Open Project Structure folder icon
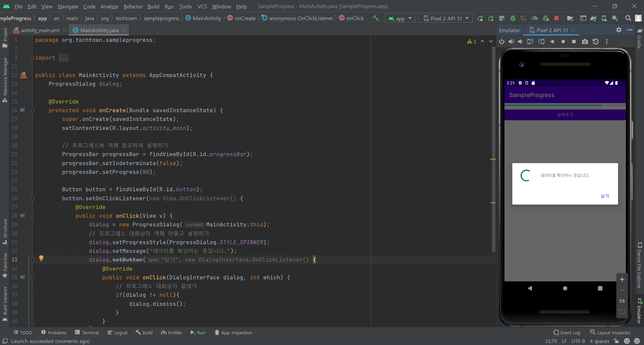This screenshot has height=345, width=644. [570, 18]
